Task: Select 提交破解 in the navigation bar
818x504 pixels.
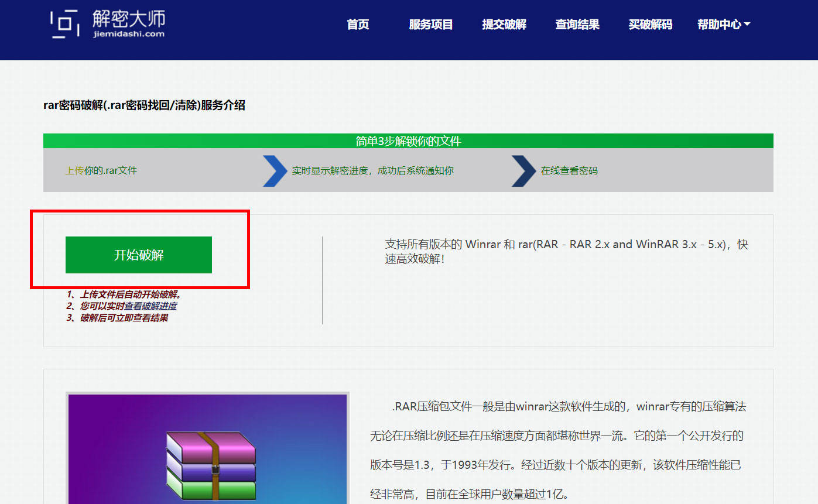Action: pyautogui.click(x=504, y=25)
